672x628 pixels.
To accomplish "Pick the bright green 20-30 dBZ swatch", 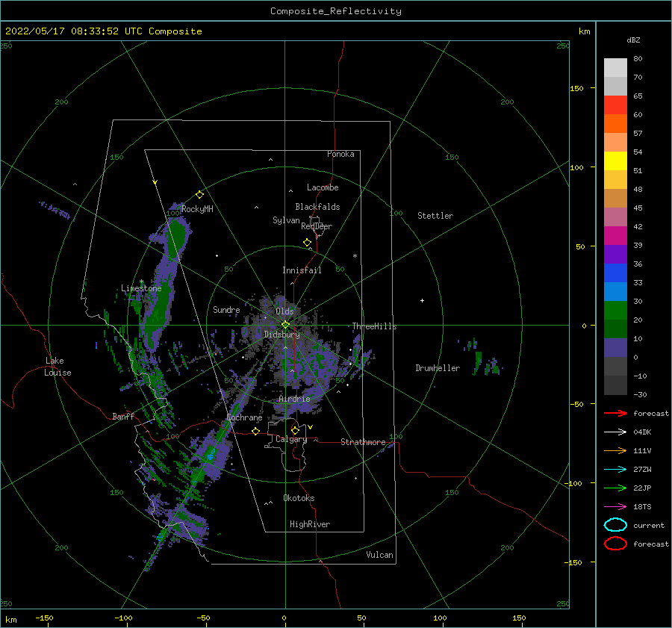I will click(615, 310).
